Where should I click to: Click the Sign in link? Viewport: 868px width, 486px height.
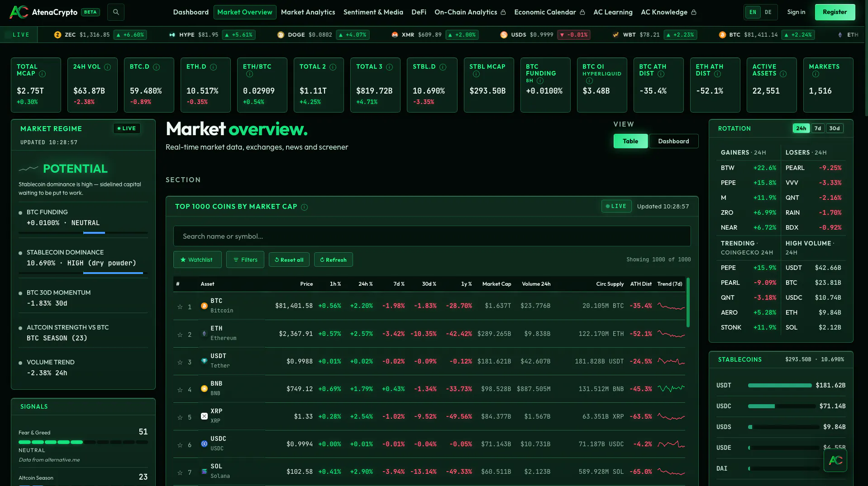point(796,12)
